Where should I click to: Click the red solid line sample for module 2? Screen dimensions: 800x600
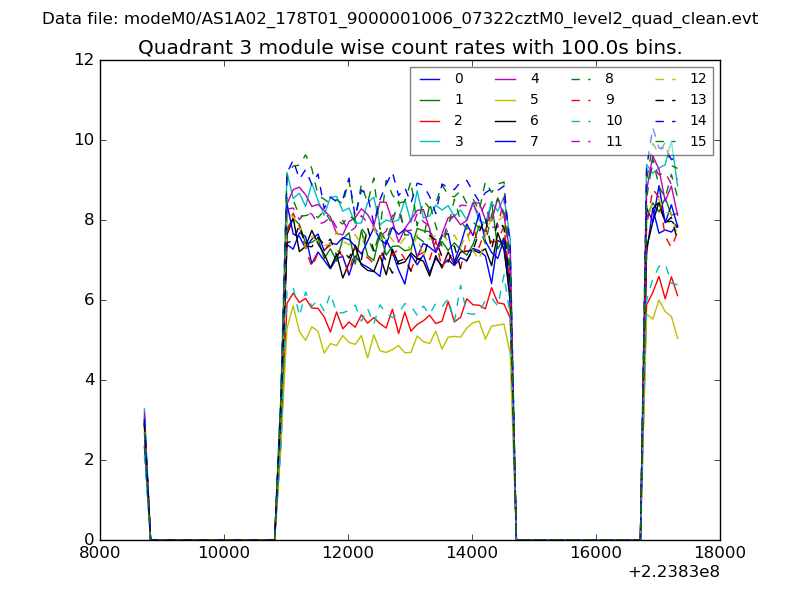click(x=430, y=120)
